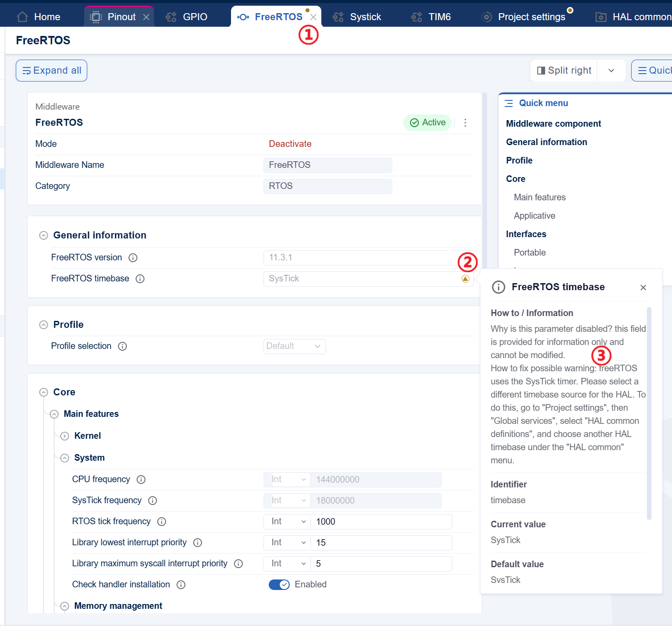Screen dimensions: 672x629
Task: Open the Split right dropdown arrow
Action: coord(611,71)
